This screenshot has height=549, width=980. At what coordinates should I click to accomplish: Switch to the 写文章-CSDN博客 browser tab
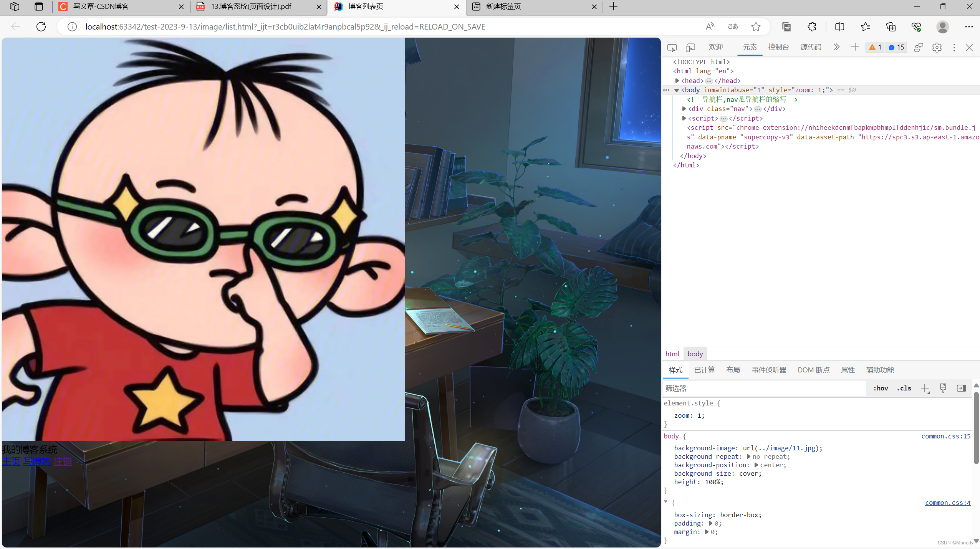point(121,7)
